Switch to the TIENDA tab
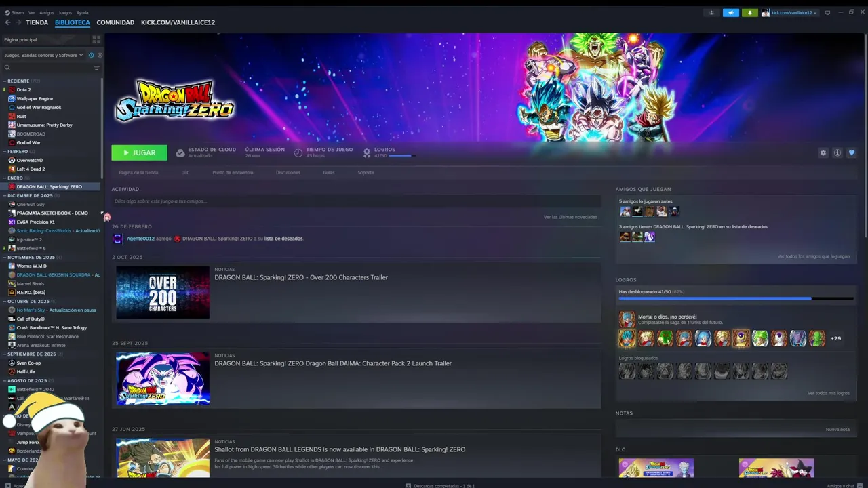The width and height of the screenshot is (868, 488). pos(37,22)
